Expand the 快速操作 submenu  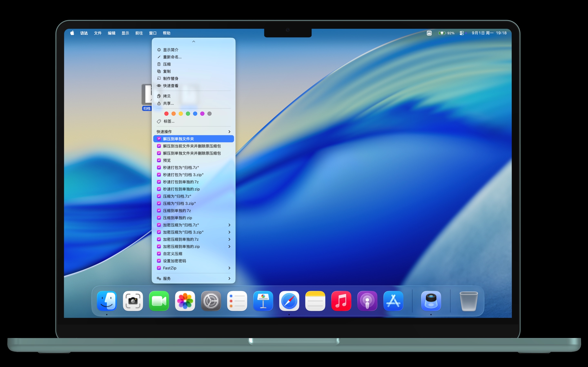(193, 132)
